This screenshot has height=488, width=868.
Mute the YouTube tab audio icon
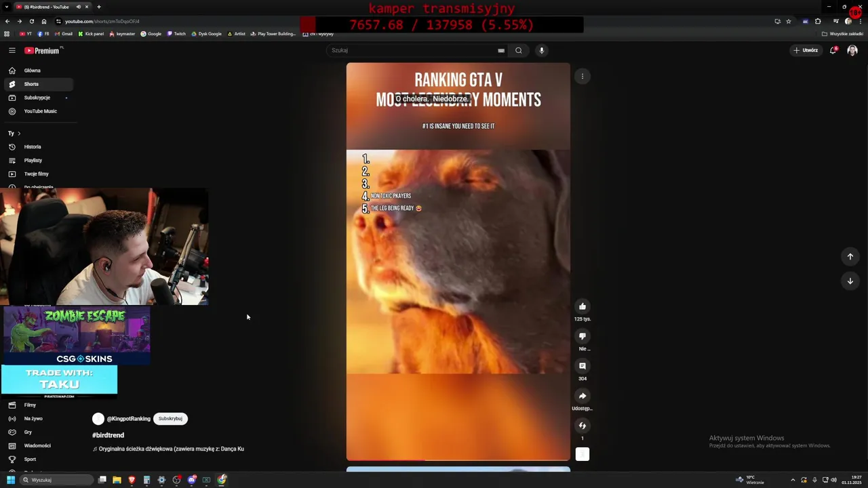pos(78,7)
